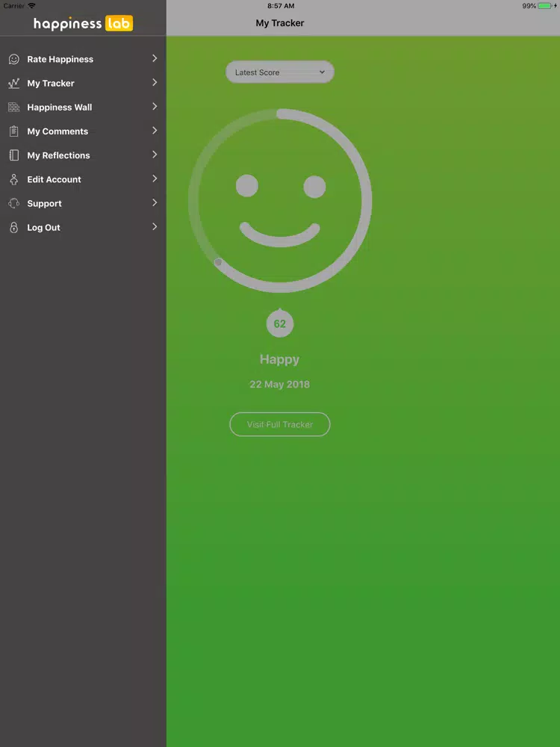The image size is (560, 747).
Task: Click the Visit Full Tracker button
Action: point(280,424)
